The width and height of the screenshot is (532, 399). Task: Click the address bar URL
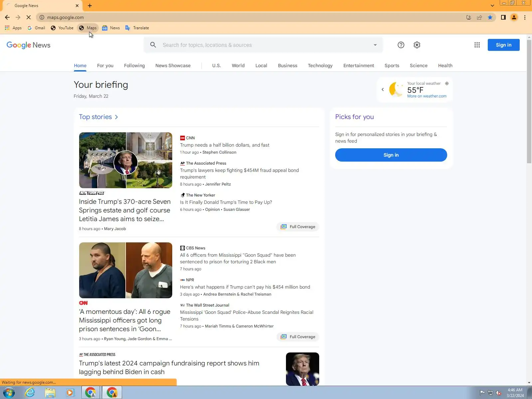click(66, 17)
